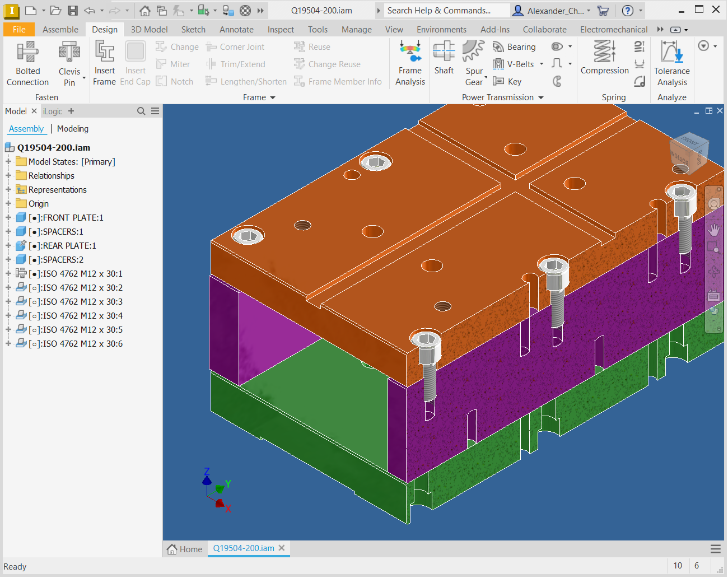
Task: Toggle the Pan tool on navigation bar
Action: 713,230
